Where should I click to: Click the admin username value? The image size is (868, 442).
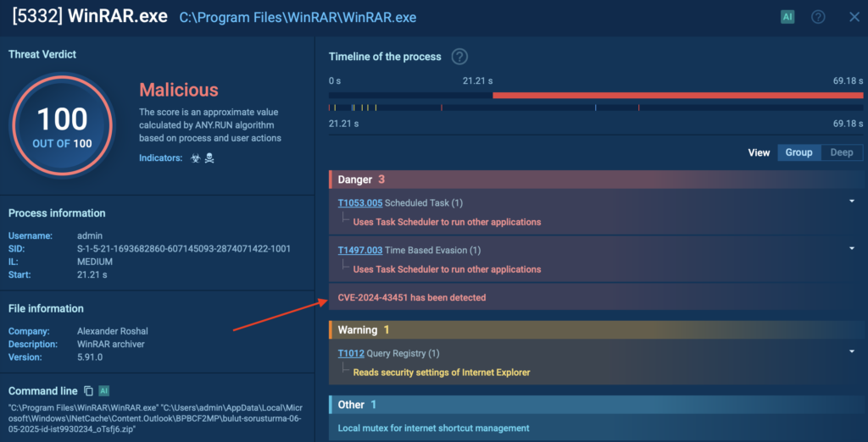(88, 236)
